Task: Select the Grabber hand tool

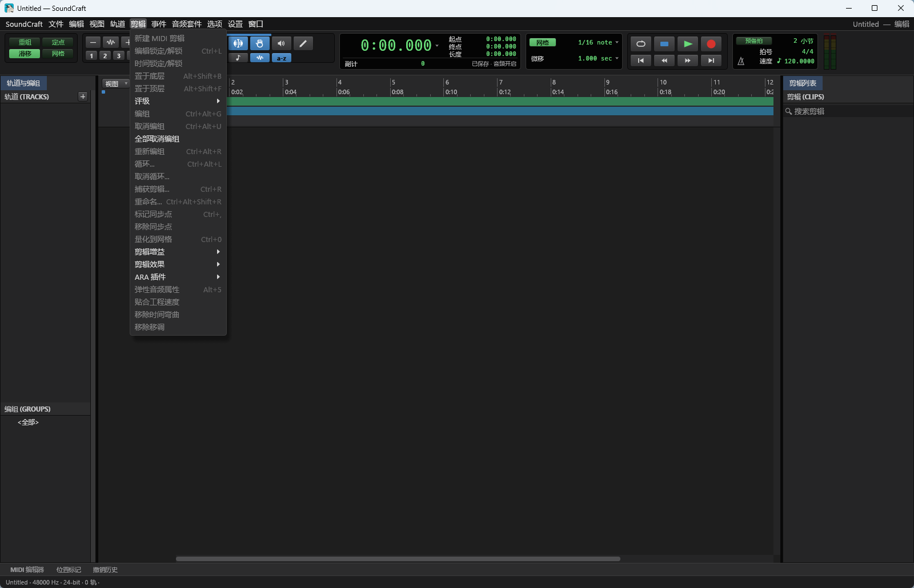Action: point(259,43)
